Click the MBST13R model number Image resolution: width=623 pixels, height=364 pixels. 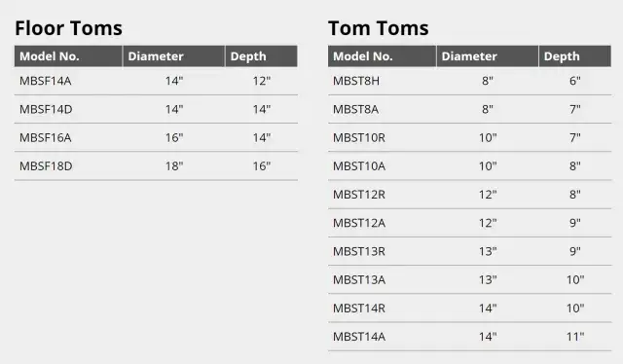(x=359, y=251)
